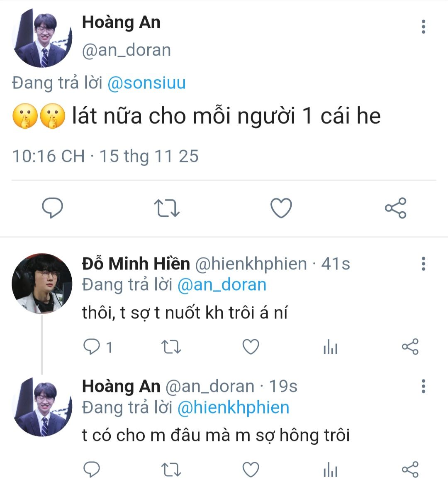Retweet Hoàng An's 'hông trôi' reply

point(171,470)
